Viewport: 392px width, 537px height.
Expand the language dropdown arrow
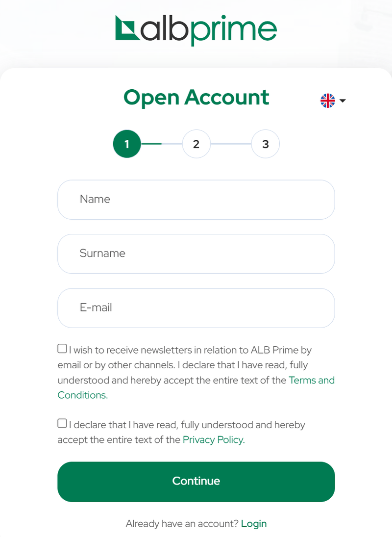point(343,101)
